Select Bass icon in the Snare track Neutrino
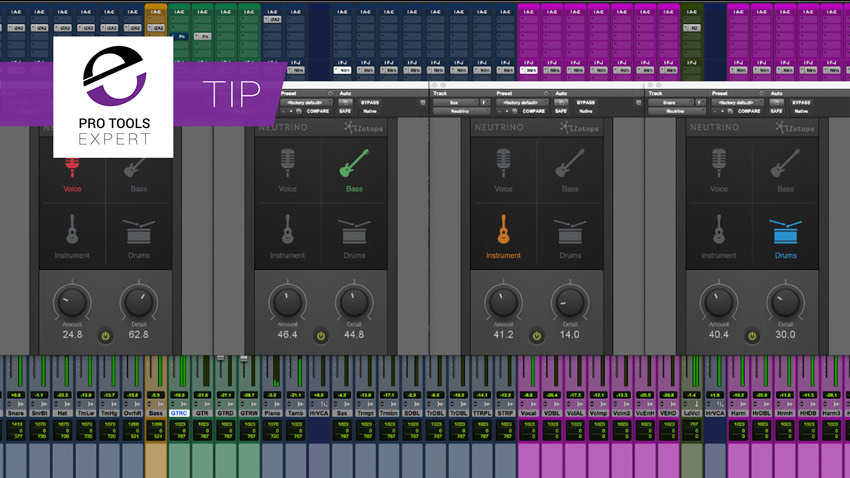The image size is (850, 478). tap(785, 163)
